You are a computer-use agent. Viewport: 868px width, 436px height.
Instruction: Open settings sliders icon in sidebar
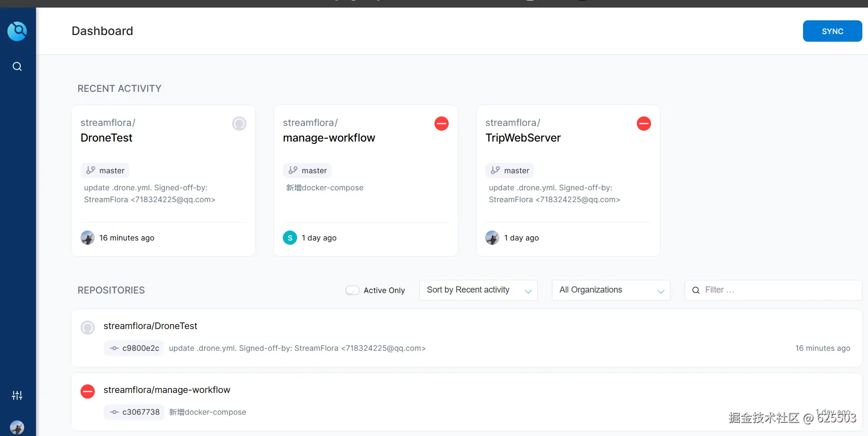[17, 395]
